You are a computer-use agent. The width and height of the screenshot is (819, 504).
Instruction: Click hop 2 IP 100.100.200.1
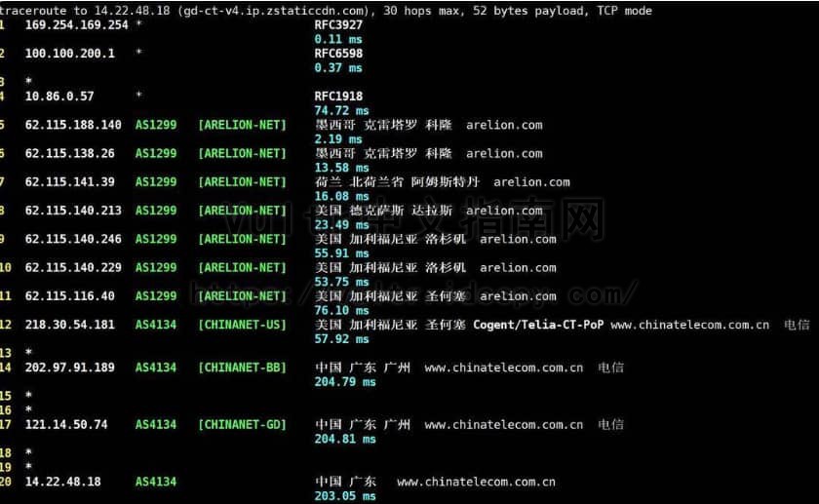(69, 54)
